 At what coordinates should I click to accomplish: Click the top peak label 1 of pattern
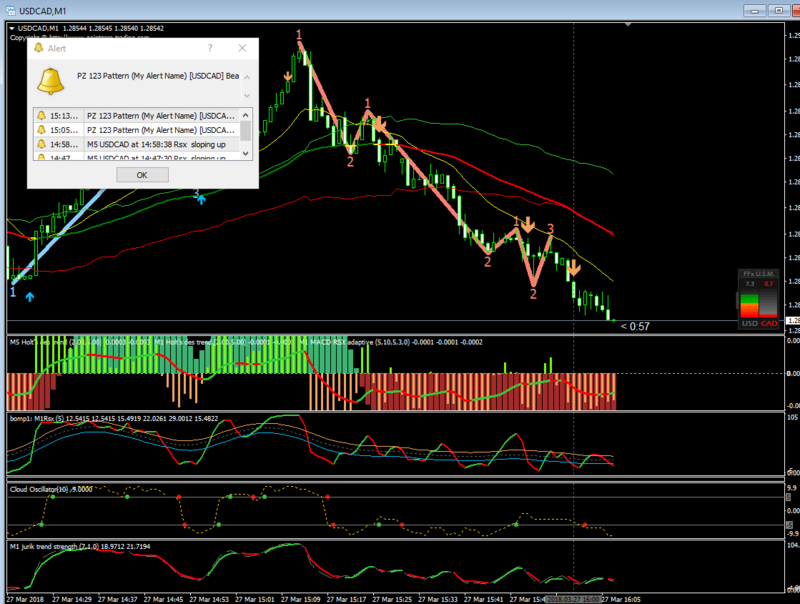299,36
